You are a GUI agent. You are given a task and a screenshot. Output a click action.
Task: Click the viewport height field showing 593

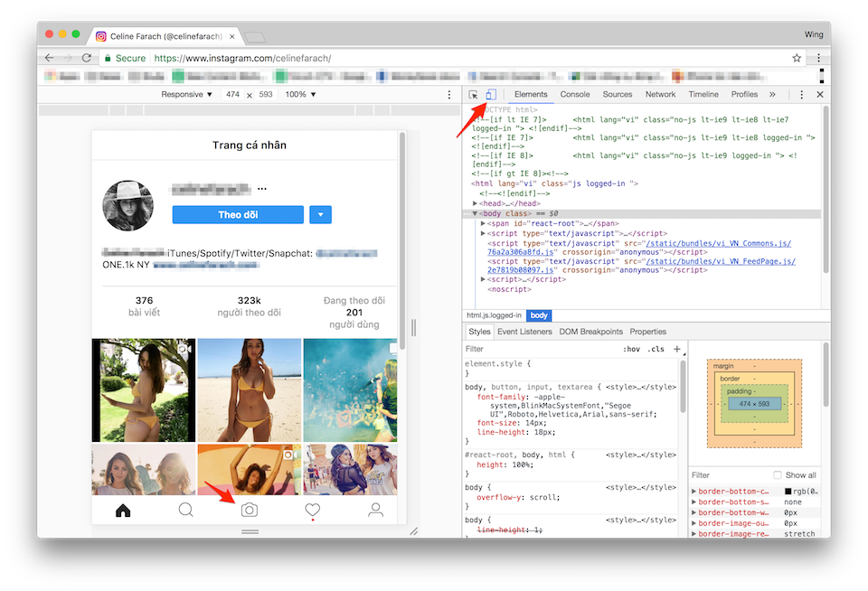point(266,95)
